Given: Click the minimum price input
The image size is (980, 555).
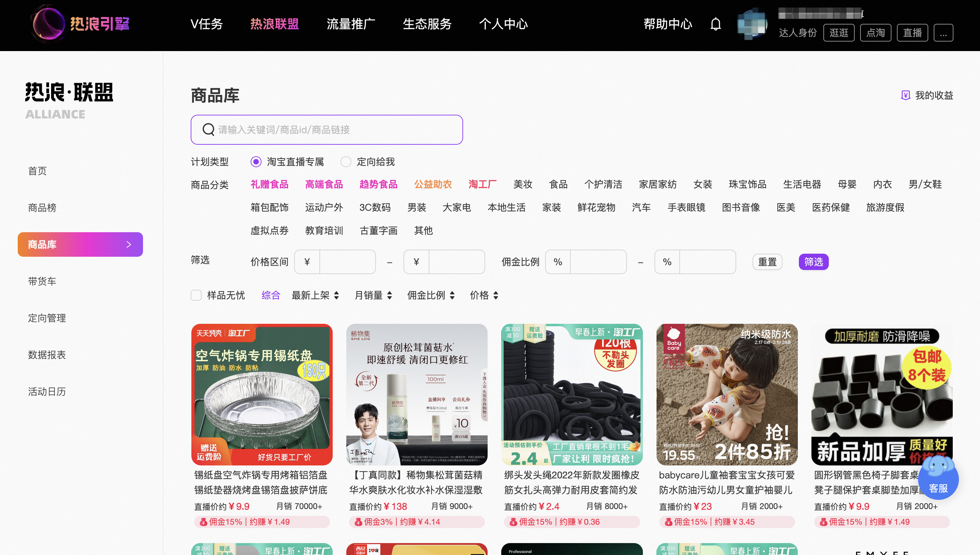Looking at the screenshot, I should click(x=347, y=262).
